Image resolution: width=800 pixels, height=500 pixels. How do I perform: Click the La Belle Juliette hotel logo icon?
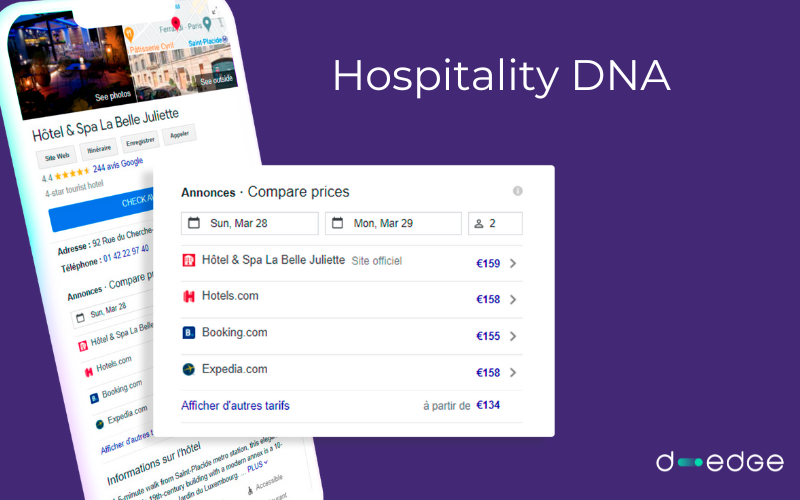coord(188,261)
